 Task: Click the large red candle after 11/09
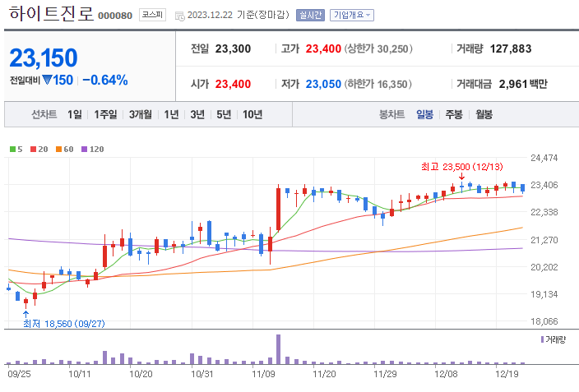279,209
